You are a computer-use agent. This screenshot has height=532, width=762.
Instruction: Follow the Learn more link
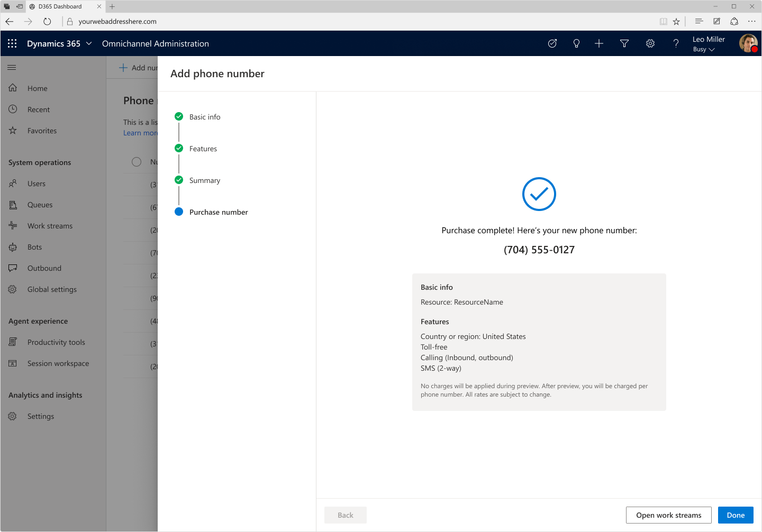pyautogui.click(x=140, y=133)
